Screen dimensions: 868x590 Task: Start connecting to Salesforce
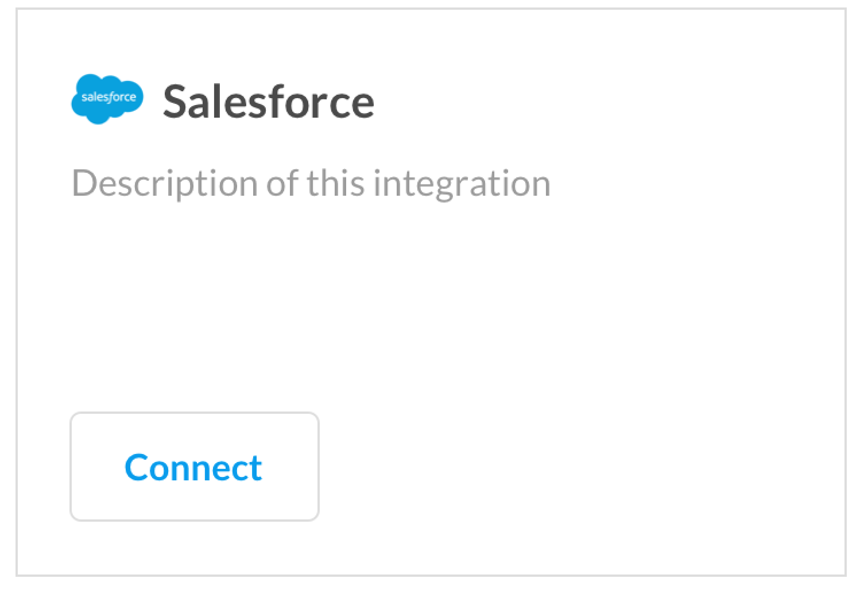point(194,467)
